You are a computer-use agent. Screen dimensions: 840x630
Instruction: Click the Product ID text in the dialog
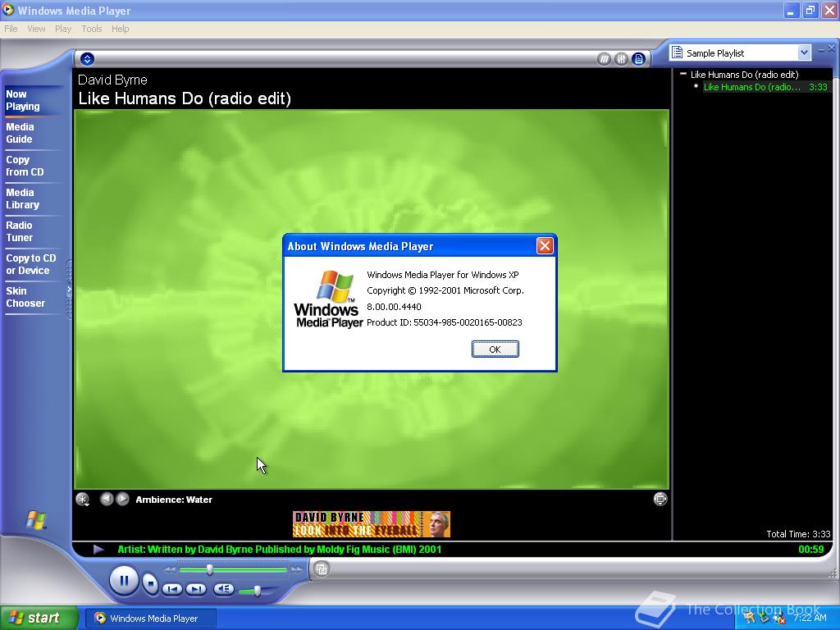tap(444, 322)
